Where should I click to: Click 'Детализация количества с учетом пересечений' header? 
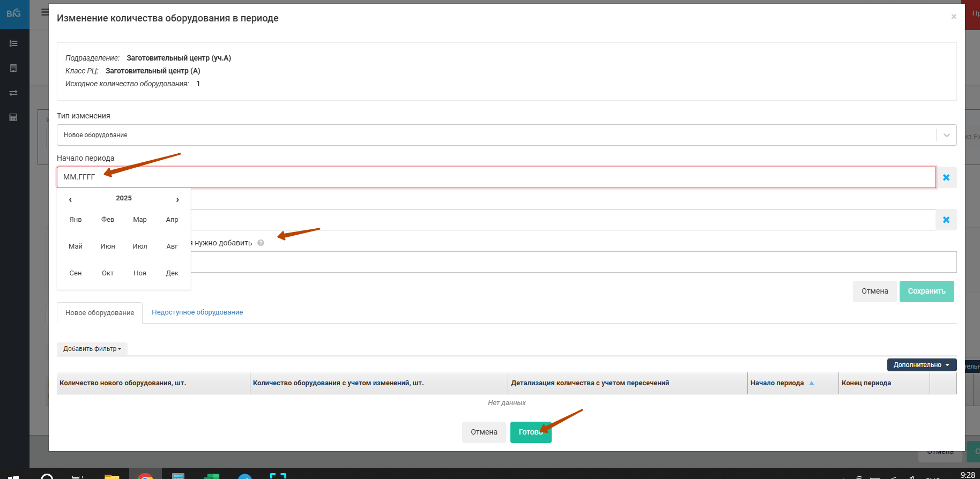[x=628, y=383]
